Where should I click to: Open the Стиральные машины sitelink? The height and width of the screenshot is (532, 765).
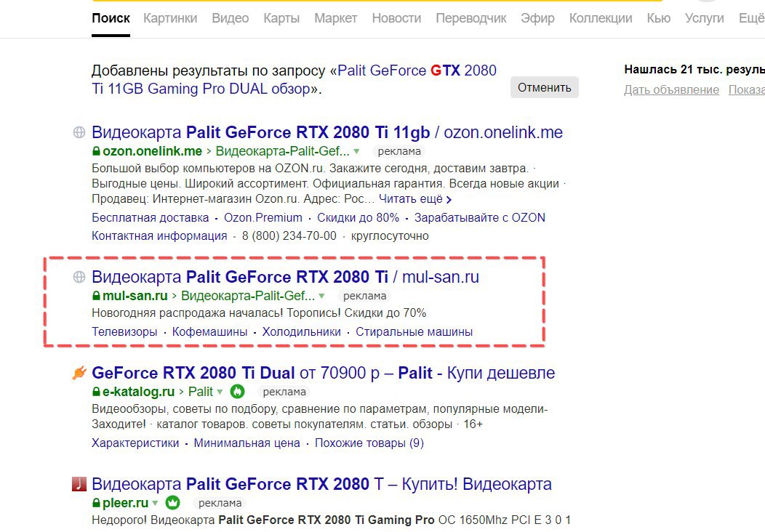tap(414, 332)
